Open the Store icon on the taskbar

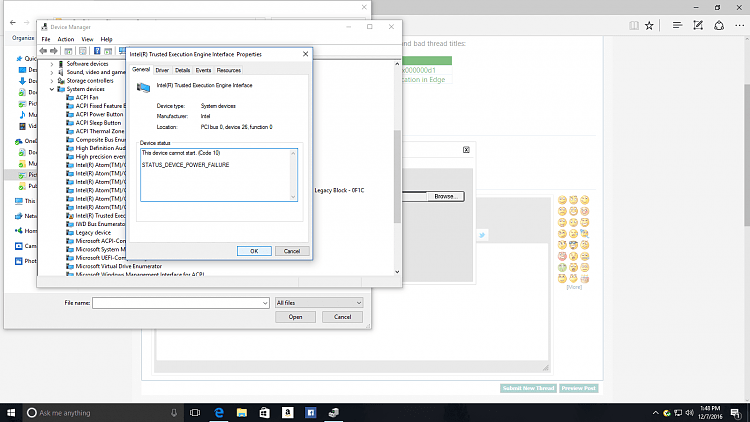[x=265, y=412]
